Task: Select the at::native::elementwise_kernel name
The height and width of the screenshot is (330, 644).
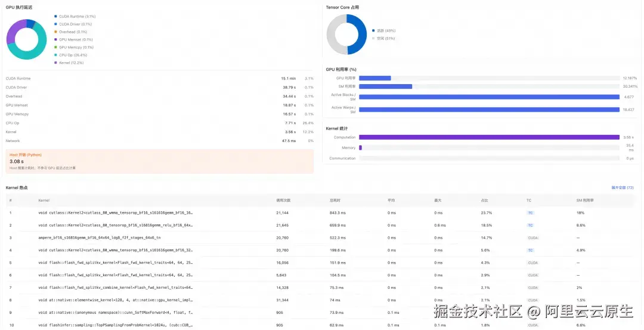Action: point(116,300)
